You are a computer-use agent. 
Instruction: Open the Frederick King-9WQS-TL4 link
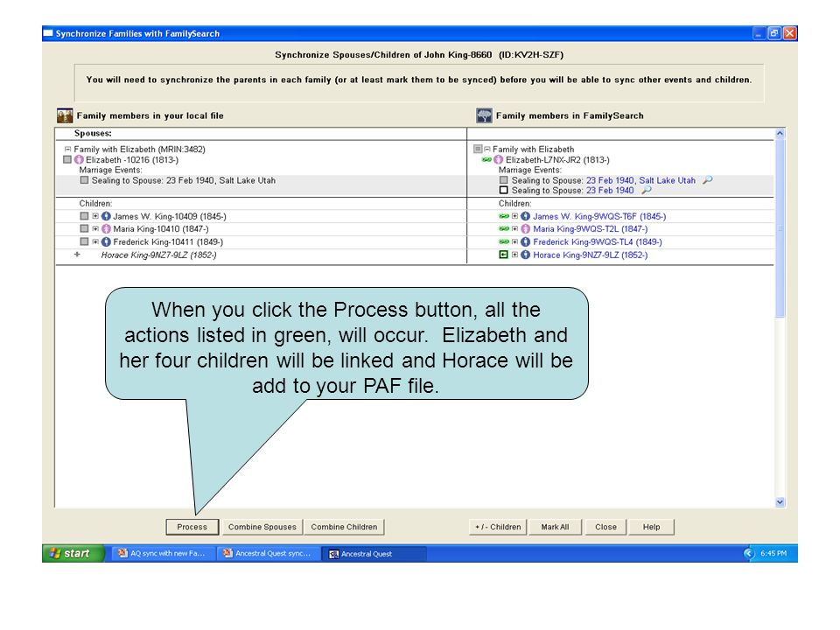pos(598,242)
